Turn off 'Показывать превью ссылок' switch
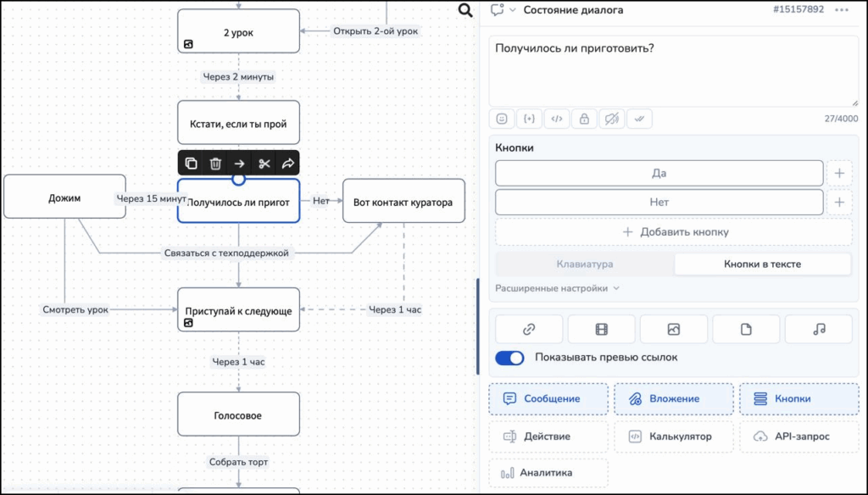This screenshot has height=495, width=868. [510, 358]
